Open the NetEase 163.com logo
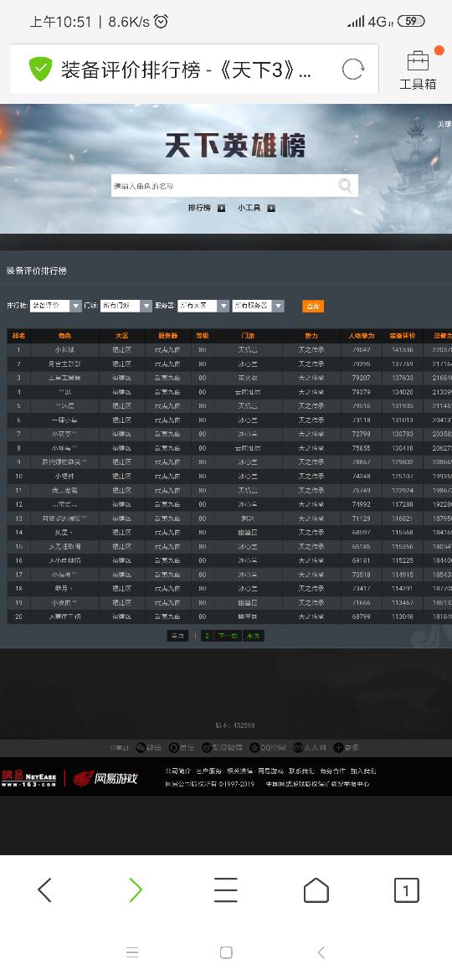 (x=28, y=778)
